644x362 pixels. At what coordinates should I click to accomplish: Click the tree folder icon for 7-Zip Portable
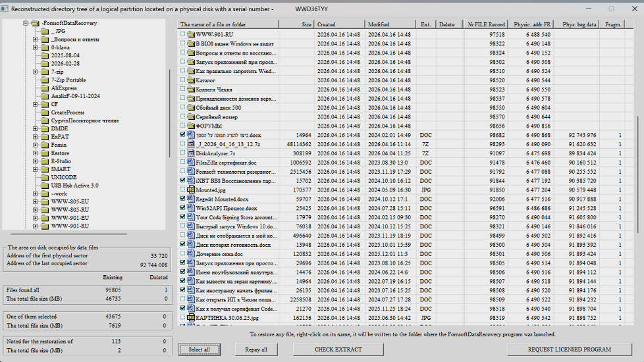click(x=45, y=80)
